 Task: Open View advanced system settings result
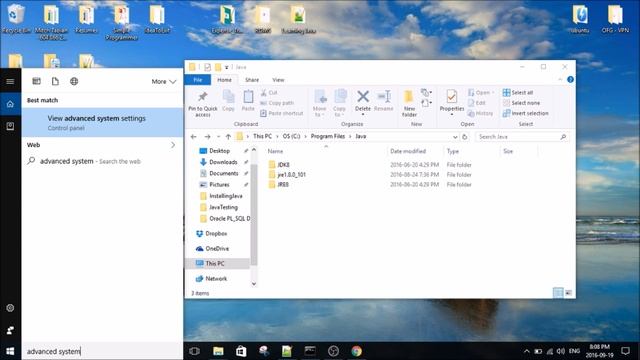click(x=102, y=122)
